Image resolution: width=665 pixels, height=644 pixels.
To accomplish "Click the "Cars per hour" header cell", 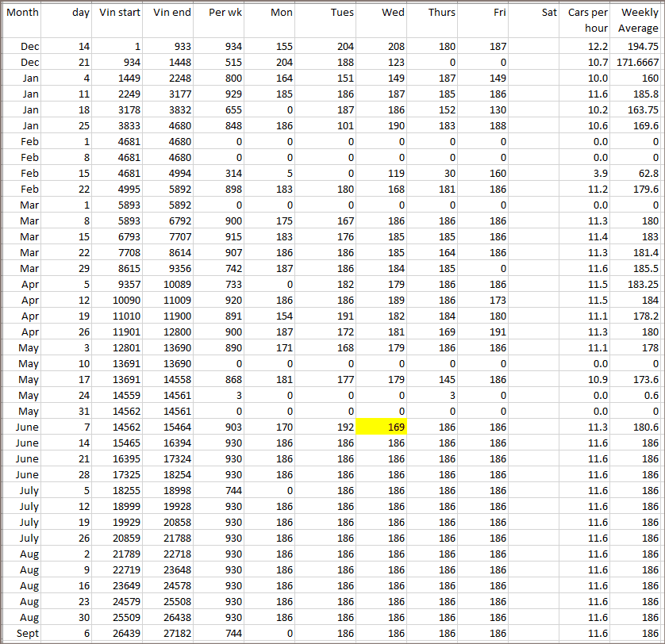I will coord(587,21).
